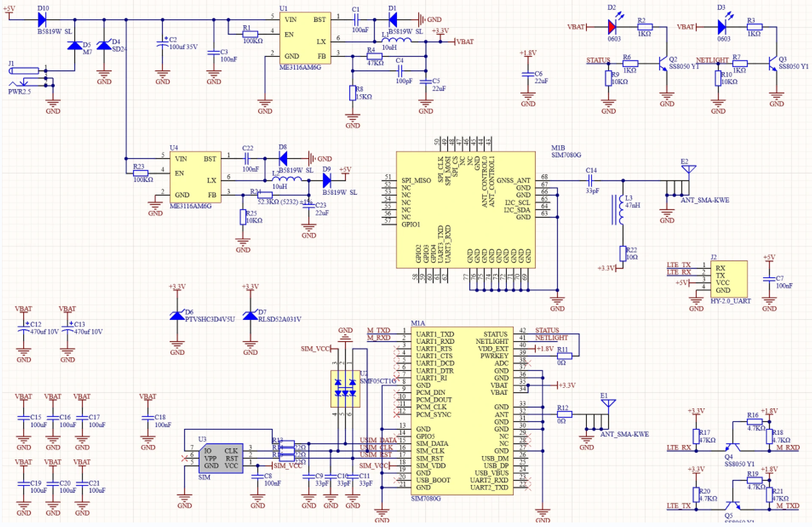Screen dimensions: 812x527
Task: Click the red D2 LED symbol
Action: click(613, 27)
